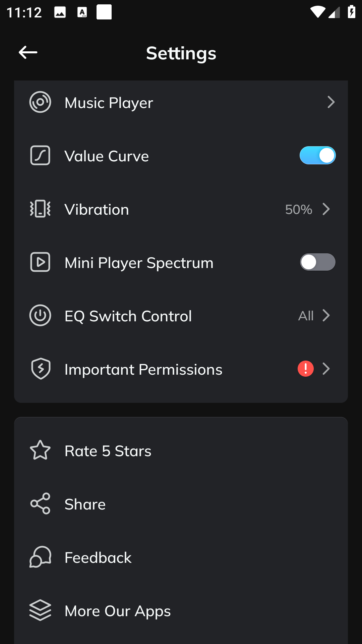Tap the EQ Switch Control power icon
362x644 pixels.
[x=40, y=315]
